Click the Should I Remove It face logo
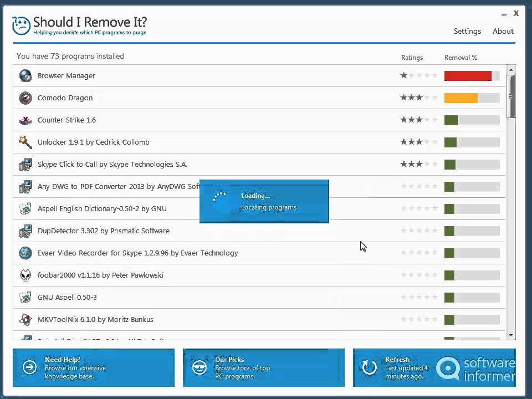 pos(21,25)
